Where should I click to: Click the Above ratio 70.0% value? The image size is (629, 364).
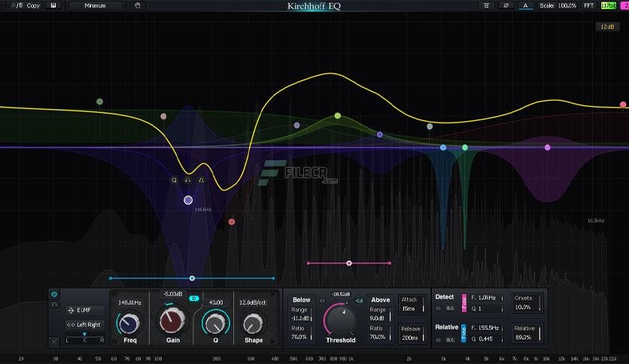pos(378,337)
